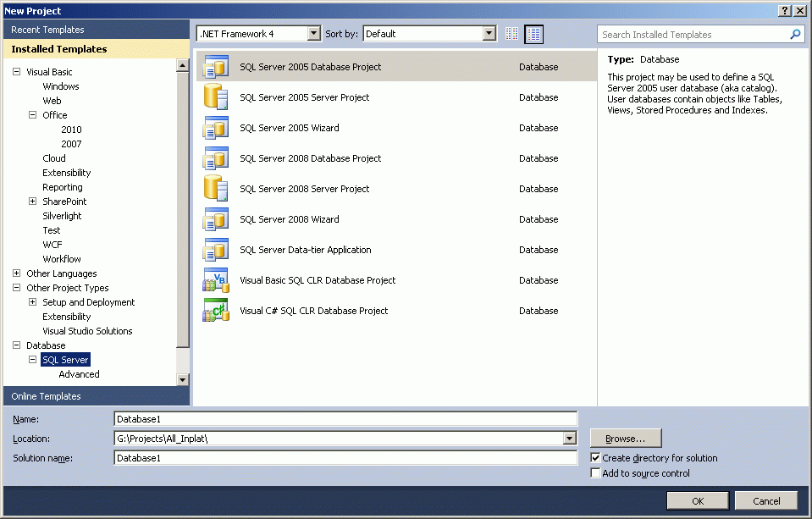Screen dimensions: 812x519
Task: Select SQL Server Data-tier Application text
Action: tap(305, 250)
